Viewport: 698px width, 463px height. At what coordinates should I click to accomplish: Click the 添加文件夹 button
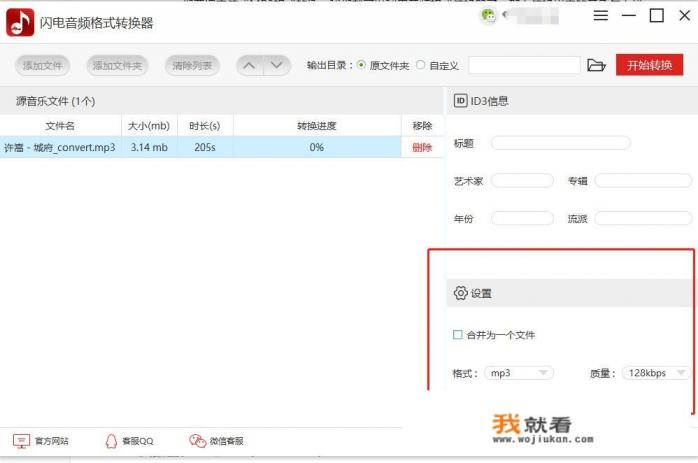point(117,66)
